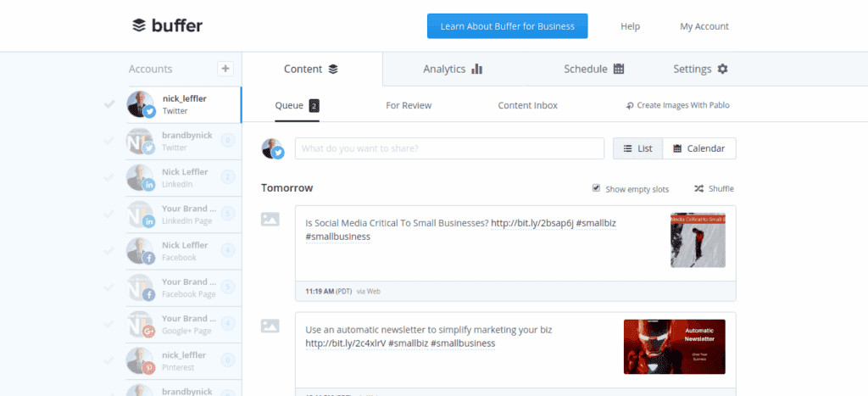Click queue count badge on nick_leffler Pinterest
The height and width of the screenshot is (396, 868).
pyautogui.click(x=228, y=360)
